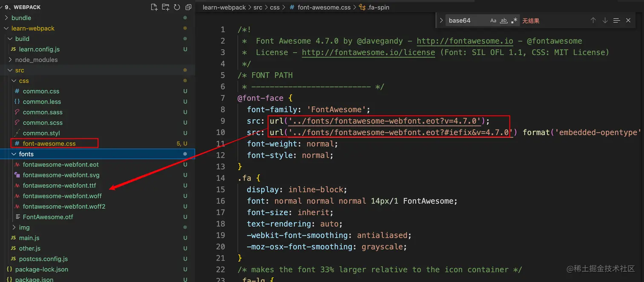Open common.css file

click(41, 91)
